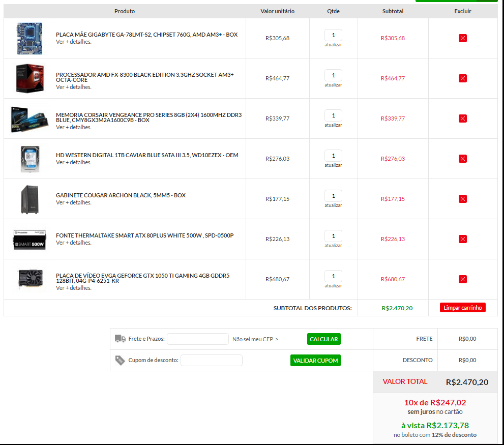Click the delivery truck icon beside Frete e Prazos

coord(120,339)
